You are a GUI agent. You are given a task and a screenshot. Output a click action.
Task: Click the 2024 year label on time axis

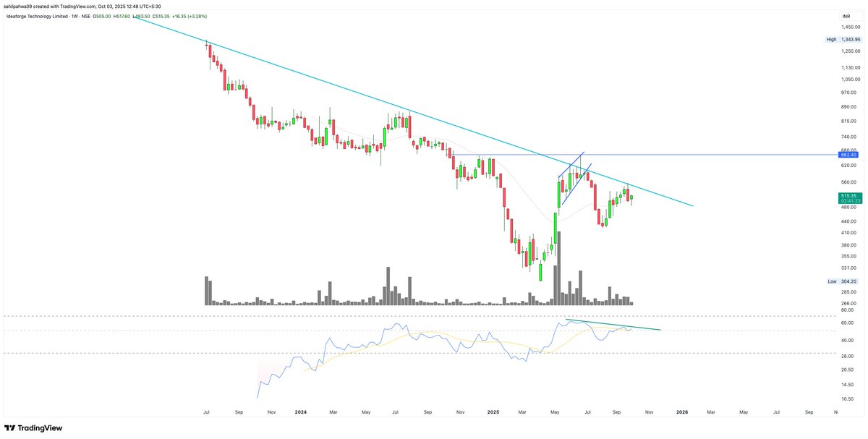pos(301,412)
